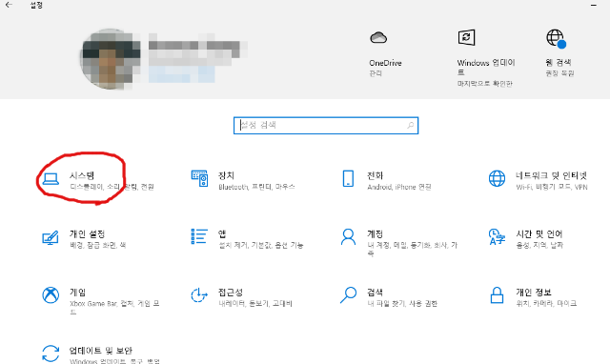Image resolution: width=610 pixels, height=364 pixels.
Task: Select the 시간 및 언어 title
Action: click(539, 233)
